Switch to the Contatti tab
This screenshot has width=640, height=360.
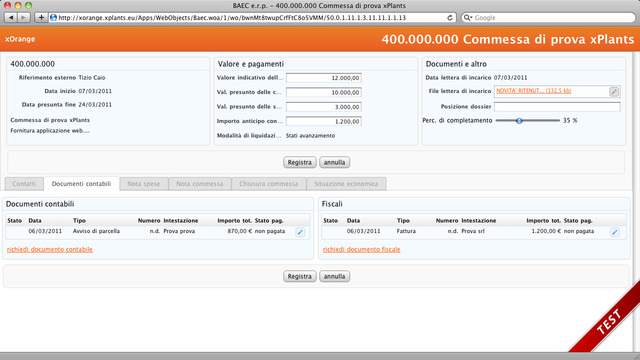[x=24, y=184]
